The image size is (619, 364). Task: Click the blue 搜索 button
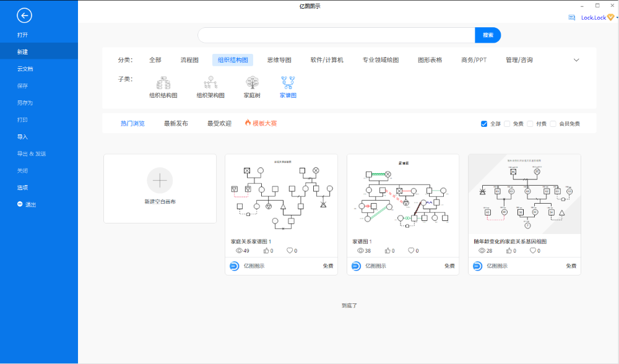pos(488,35)
